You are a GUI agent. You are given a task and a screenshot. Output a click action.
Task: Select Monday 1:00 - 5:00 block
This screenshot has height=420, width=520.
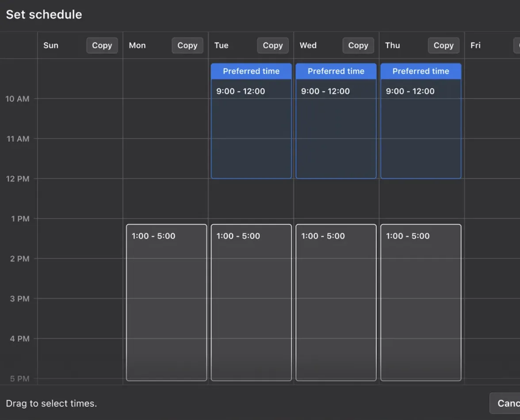[166, 302]
